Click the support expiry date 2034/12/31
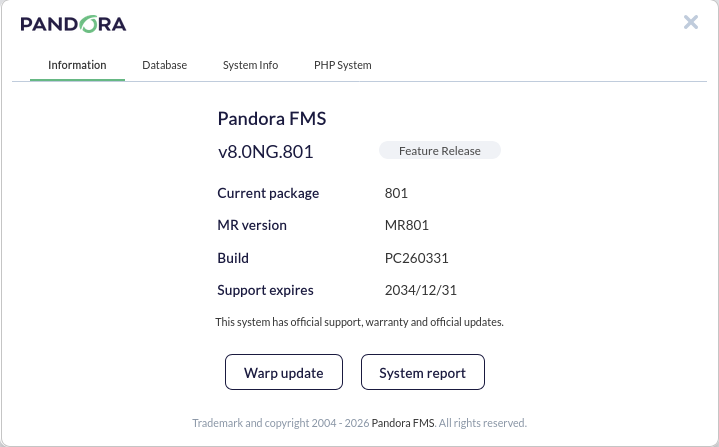This screenshot has width=719, height=447. point(420,290)
